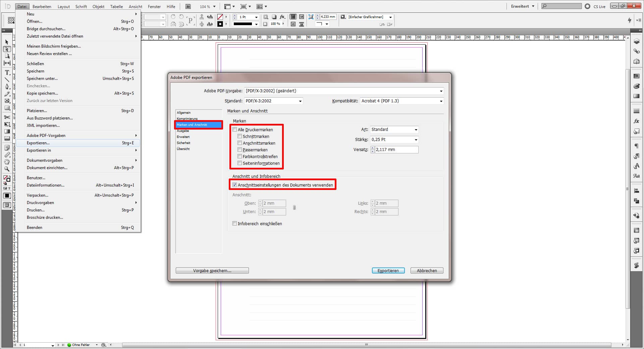Image resolution: width=644 pixels, height=349 pixels.
Task: Enable the Schnittmarken checkbox
Action: click(239, 136)
